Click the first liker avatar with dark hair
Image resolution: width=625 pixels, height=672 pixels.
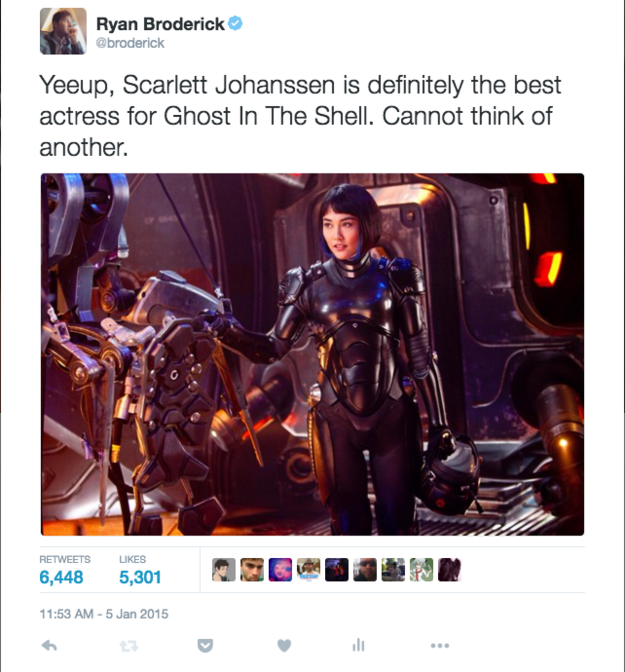coord(224,570)
